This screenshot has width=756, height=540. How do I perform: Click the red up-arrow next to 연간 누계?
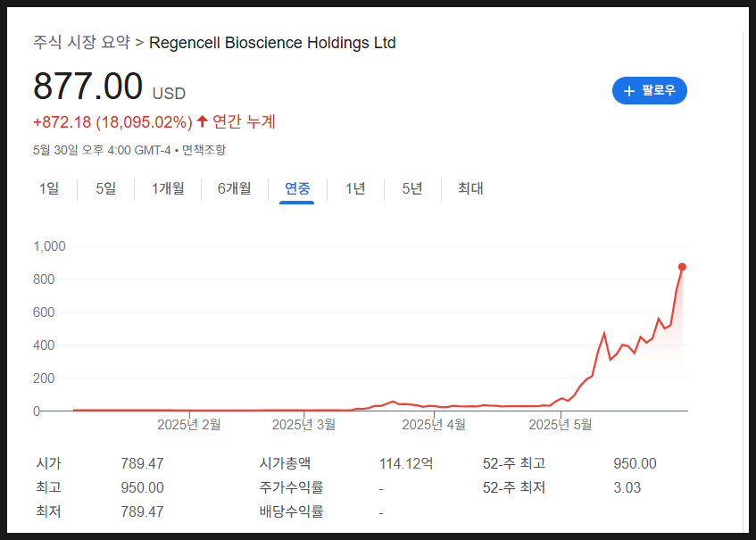click(203, 121)
